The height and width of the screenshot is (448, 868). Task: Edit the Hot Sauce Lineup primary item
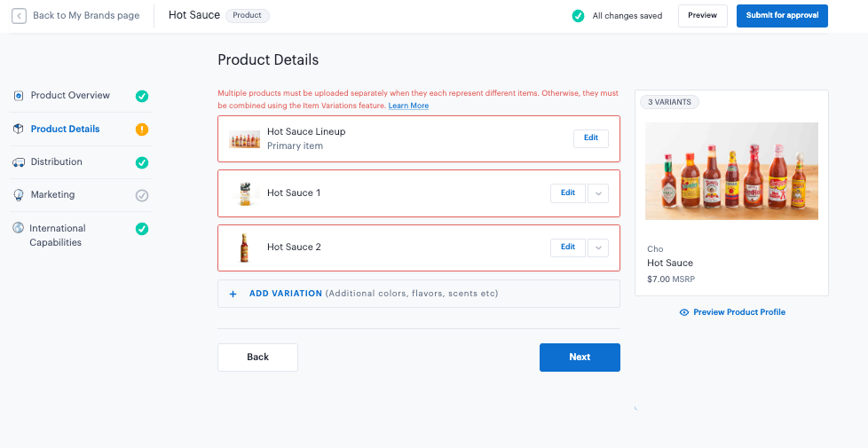pos(591,138)
